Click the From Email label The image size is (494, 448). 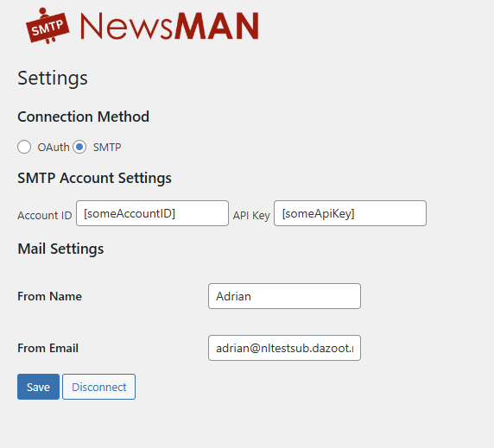[x=47, y=348]
